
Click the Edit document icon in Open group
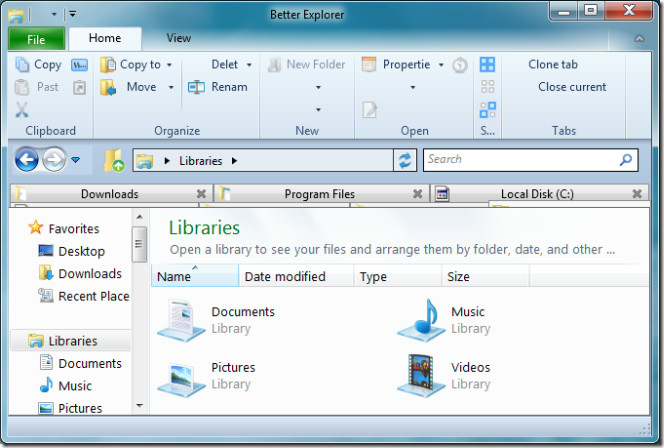pos(370,110)
